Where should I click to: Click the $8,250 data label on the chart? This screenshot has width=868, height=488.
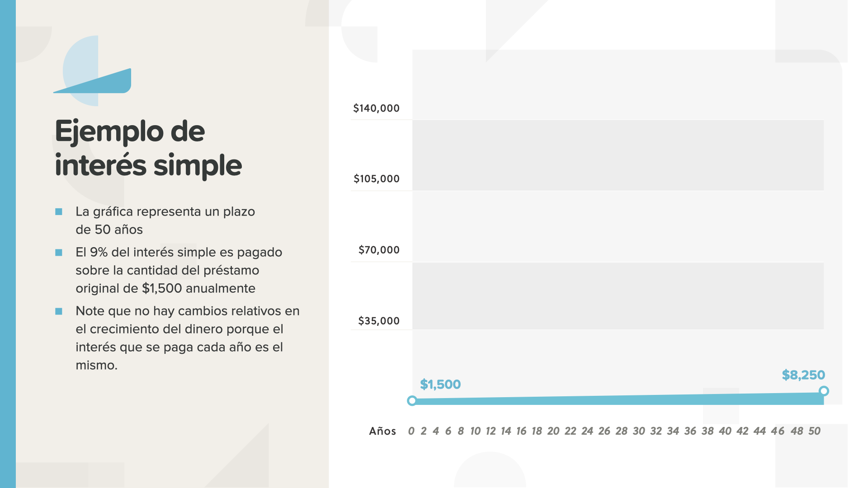click(803, 375)
